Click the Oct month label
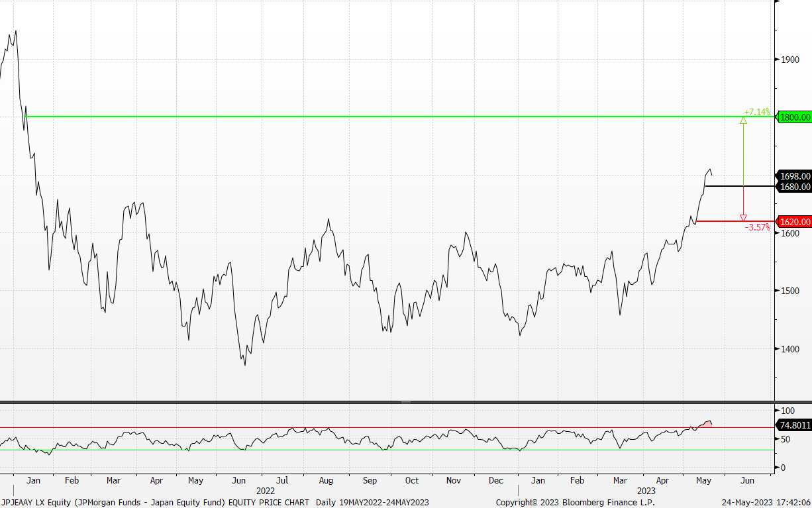The image size is (812, 508). 412,480
